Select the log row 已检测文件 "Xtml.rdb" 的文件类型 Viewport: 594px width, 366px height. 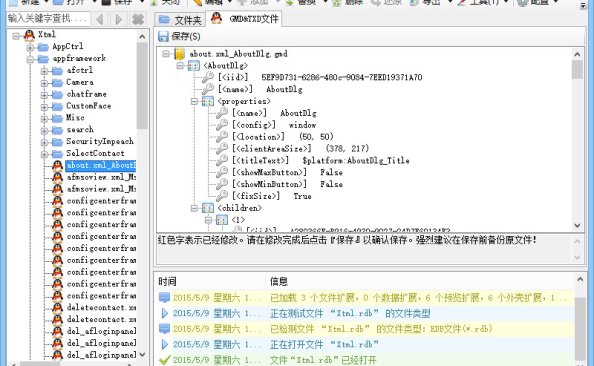381,328
